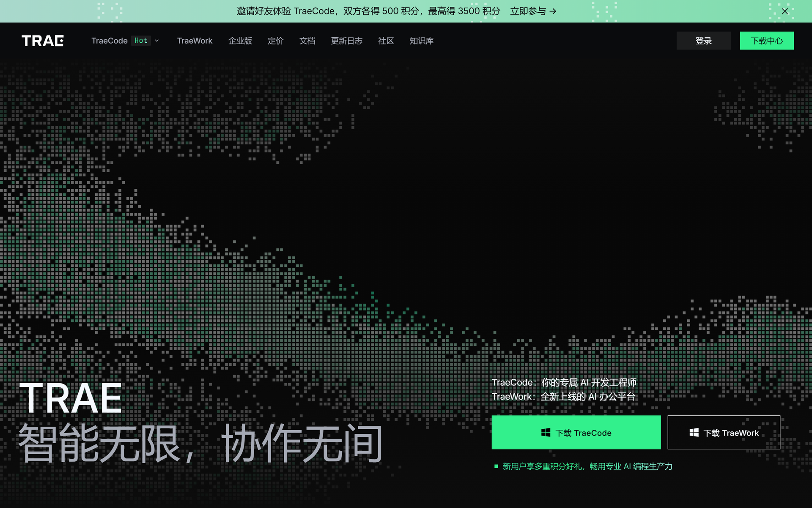Open the 知识库 knowledge base
Screen dimensions: 812x508
click(422, 41)
